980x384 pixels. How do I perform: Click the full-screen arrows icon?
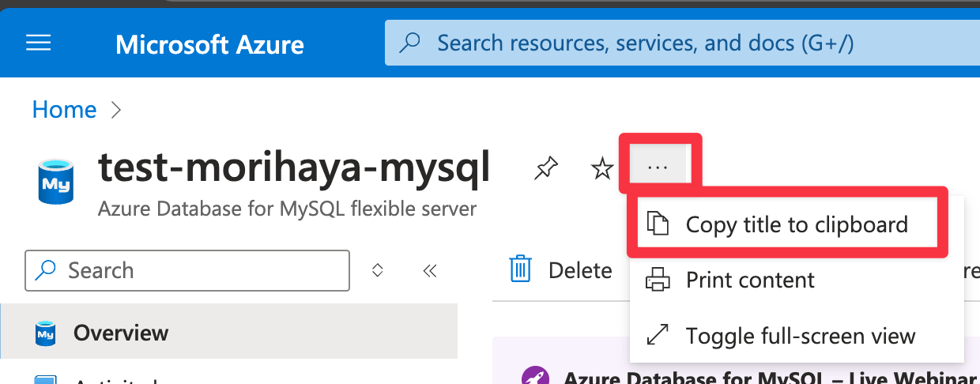[658, 336]
